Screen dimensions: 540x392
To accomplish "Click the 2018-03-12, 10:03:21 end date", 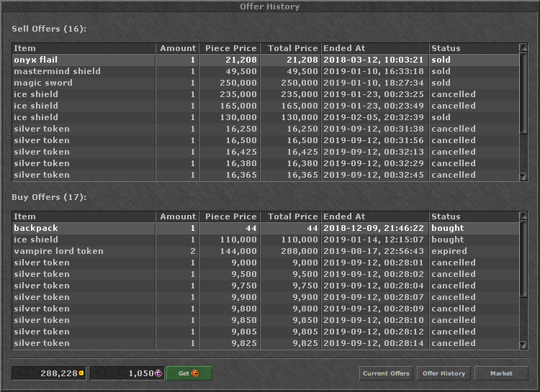I will coord(373,60).
